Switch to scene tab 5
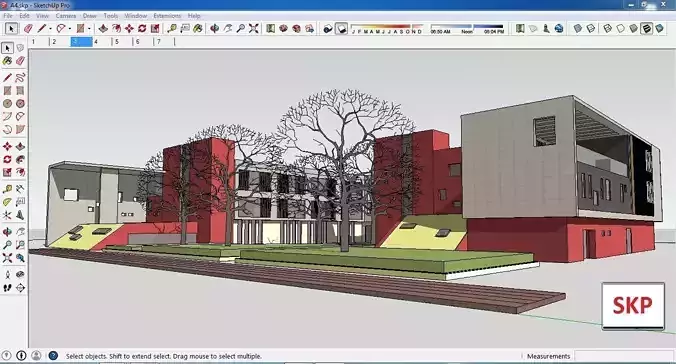Screen dimensions: 676x364 (122, 42)
